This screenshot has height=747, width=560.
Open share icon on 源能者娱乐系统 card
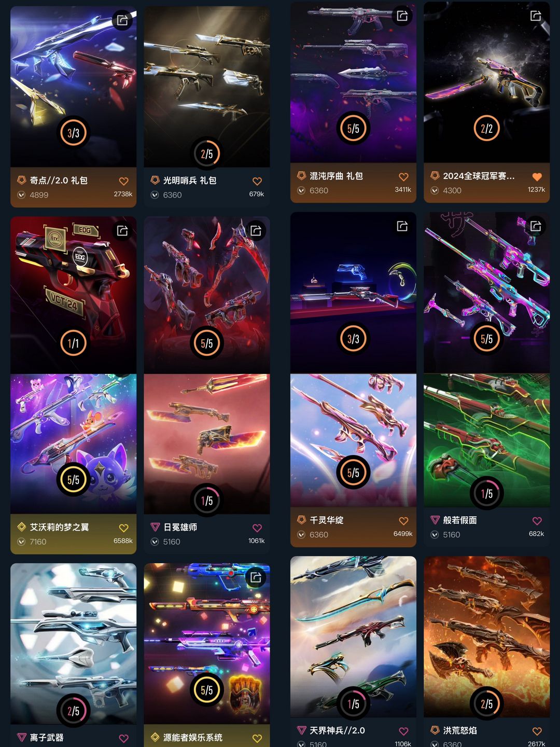(256, 577)
